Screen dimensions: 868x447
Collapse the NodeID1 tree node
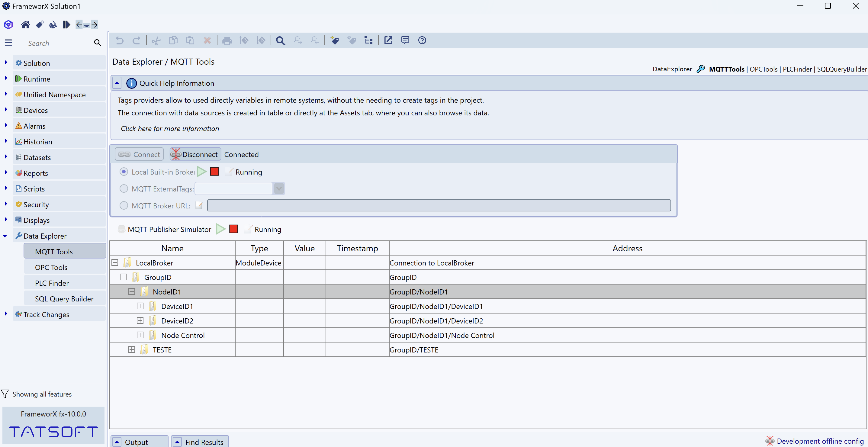coord(132,291)
